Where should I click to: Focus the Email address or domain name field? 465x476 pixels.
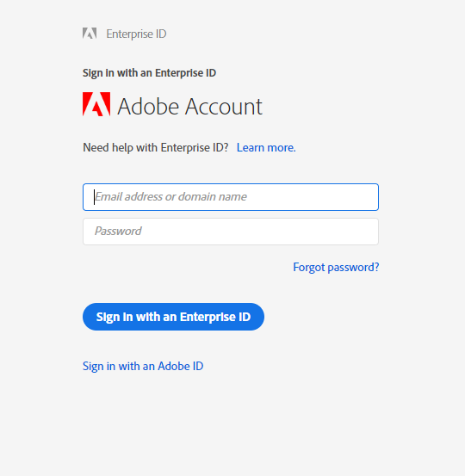[x=231, y=197]
